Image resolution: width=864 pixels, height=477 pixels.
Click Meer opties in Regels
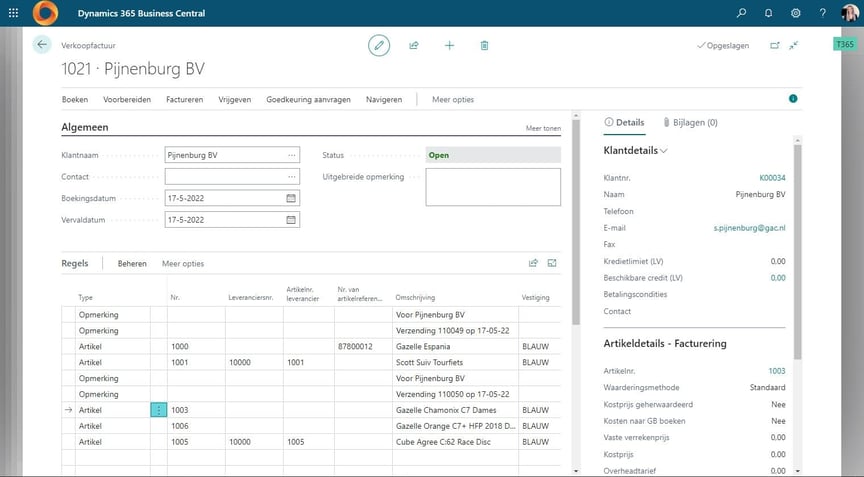coord(183,264)
